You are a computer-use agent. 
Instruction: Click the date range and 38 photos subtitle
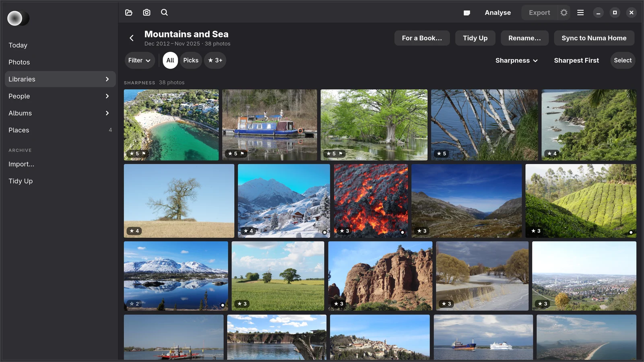pos(188,43)
